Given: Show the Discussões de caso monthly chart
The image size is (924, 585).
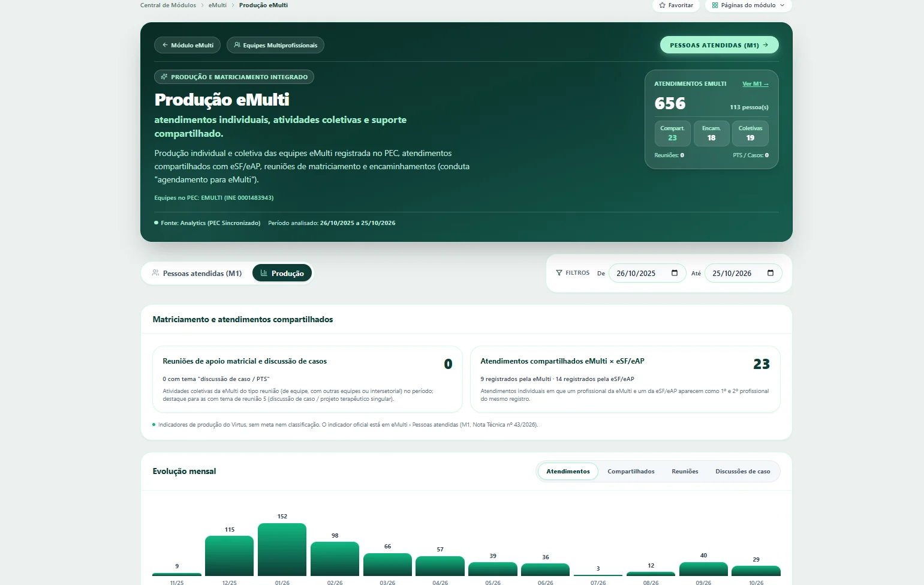Looking at the screenshot, I should pyautogui.click(x=742, y=472).
